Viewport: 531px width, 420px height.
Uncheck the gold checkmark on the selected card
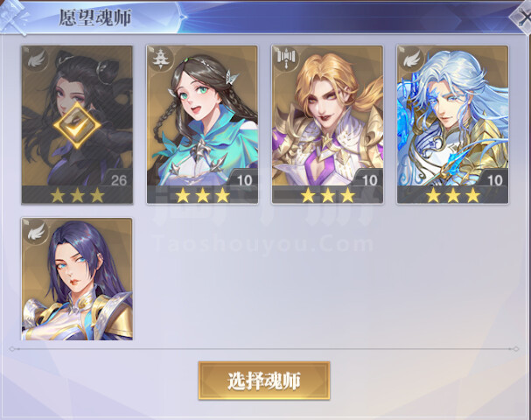coord(77,125)
